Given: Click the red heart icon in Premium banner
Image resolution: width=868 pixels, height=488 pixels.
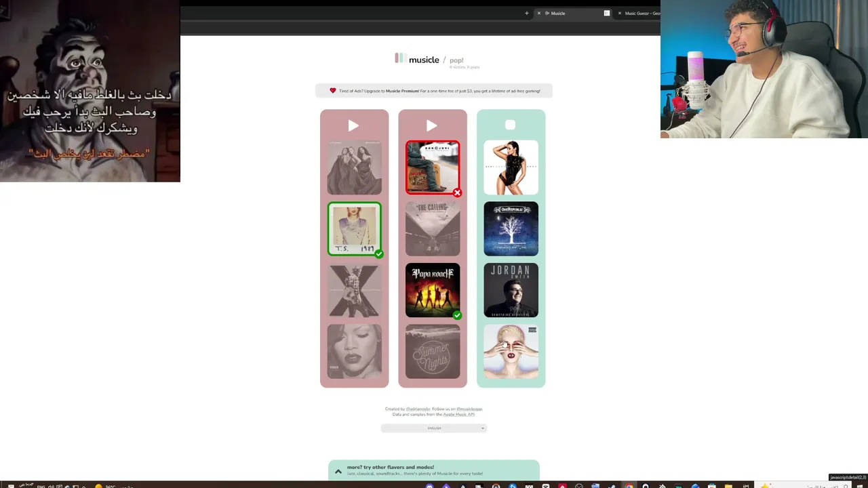Looking at the screenshot, I should click(333, 91).
